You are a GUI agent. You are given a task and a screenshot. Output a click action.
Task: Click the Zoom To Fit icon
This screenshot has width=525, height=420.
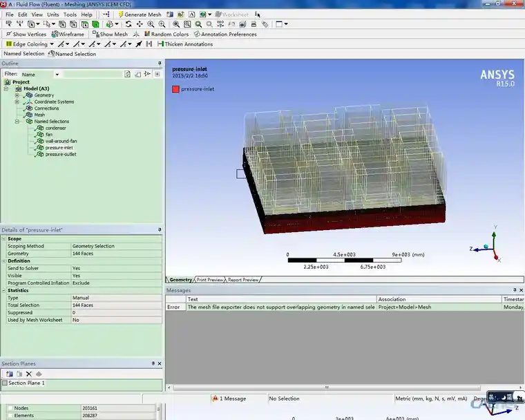click(176, 24)
